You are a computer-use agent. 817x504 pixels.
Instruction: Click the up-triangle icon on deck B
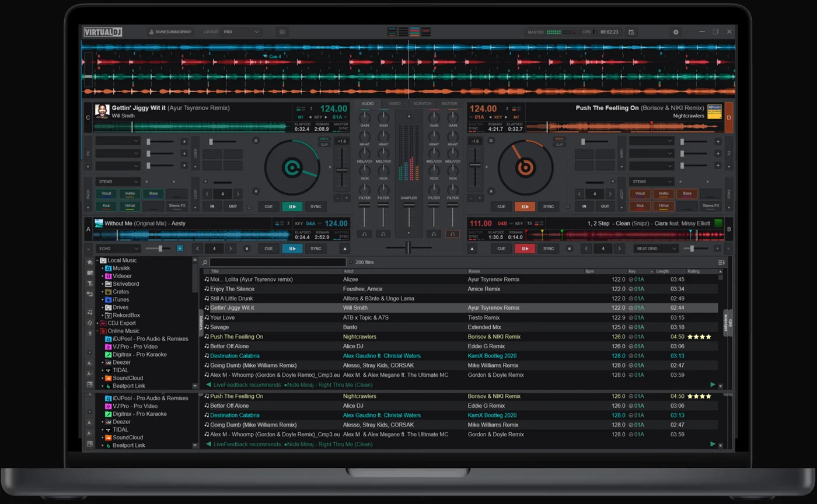pos(473,249)
